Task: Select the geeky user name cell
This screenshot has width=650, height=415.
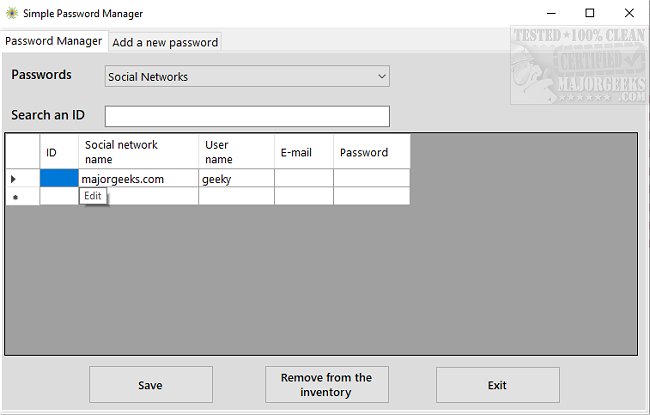Action: (236, 179)
